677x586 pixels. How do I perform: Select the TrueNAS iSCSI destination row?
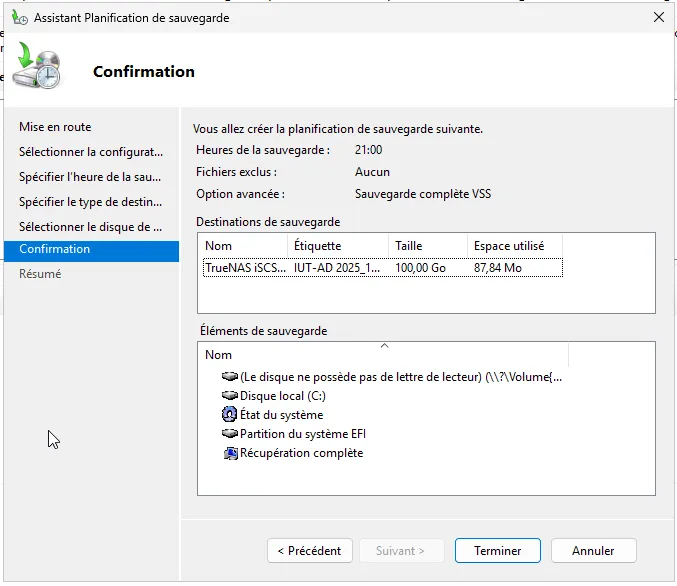click(380, 268)
